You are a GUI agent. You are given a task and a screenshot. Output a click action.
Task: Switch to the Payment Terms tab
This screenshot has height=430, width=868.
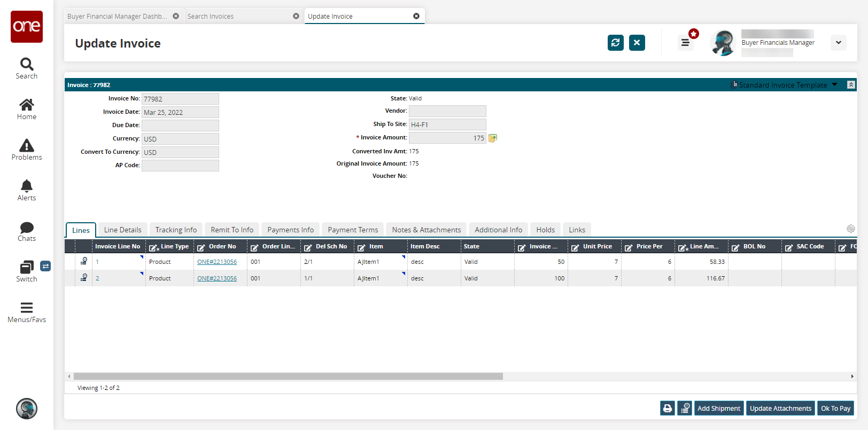[x=353, y=230]
